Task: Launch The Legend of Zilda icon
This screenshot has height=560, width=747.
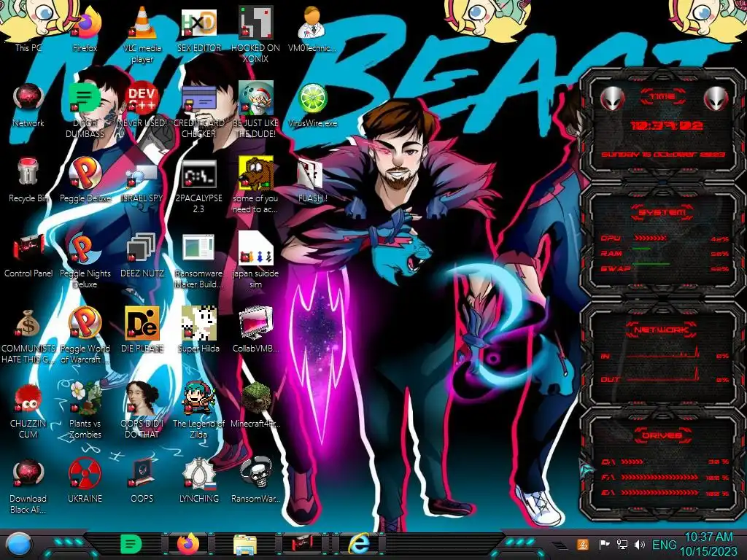Action: pos(198,411)
